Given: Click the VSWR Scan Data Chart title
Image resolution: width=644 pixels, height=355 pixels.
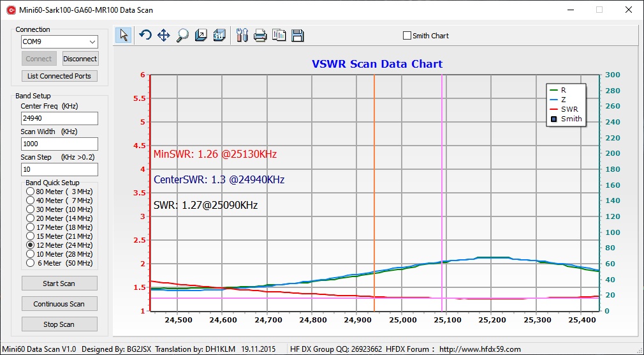Looking at the screenshot, I should [x=377, y=64].
